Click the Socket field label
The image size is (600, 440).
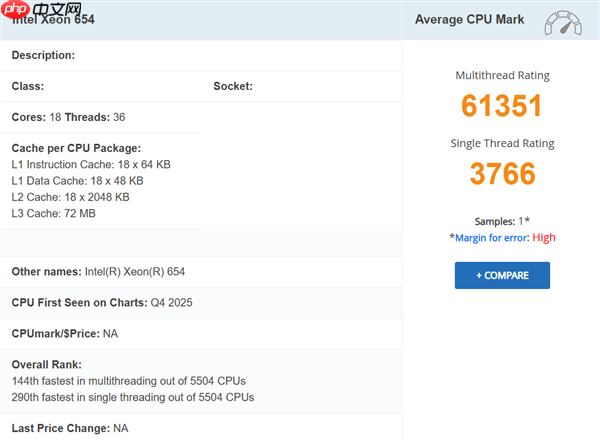pyautogui.click(x=233, y=86)
